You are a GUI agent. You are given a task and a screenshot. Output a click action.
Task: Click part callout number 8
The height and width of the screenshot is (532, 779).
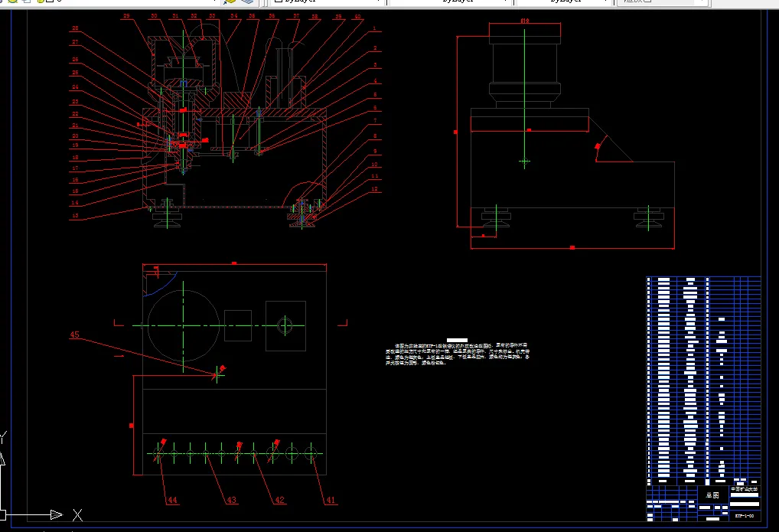tap(375, 135)
